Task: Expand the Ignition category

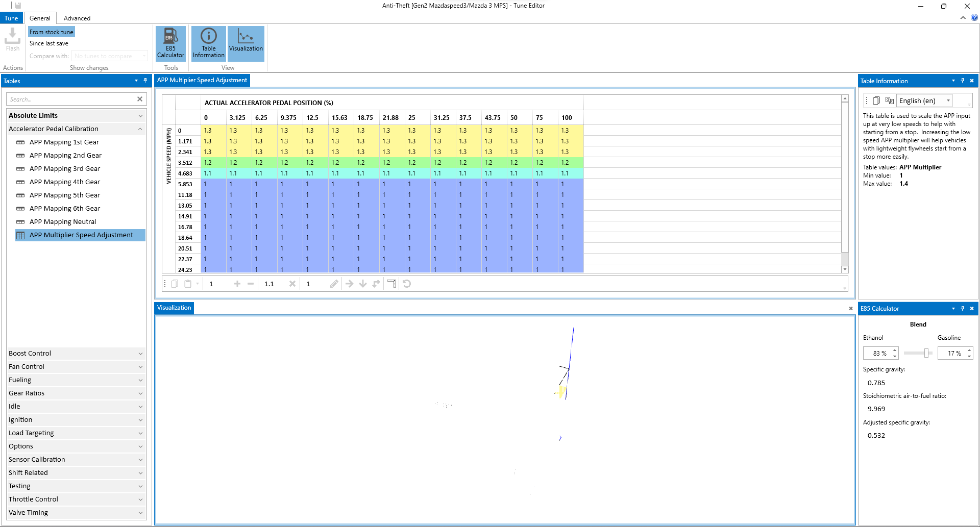Action: [76, 420]
